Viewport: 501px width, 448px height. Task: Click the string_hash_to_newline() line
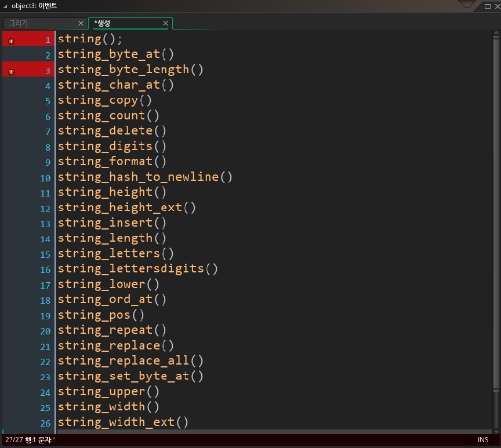145,177
